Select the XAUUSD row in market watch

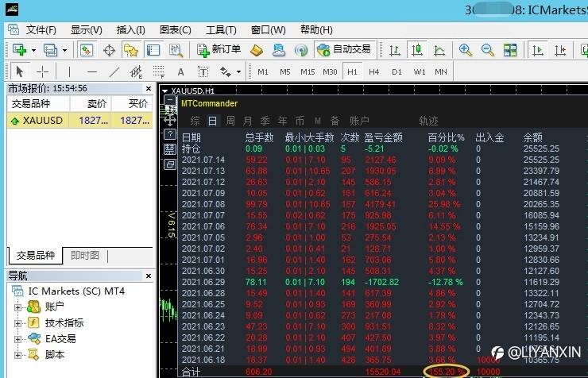pos(79,121)
